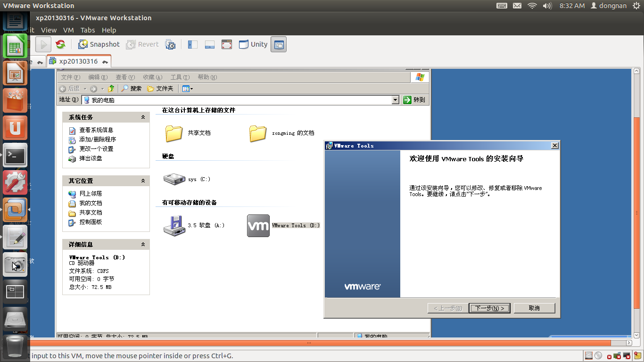
Task: Click 更改一个设置 link
Action: coord(96,149)
